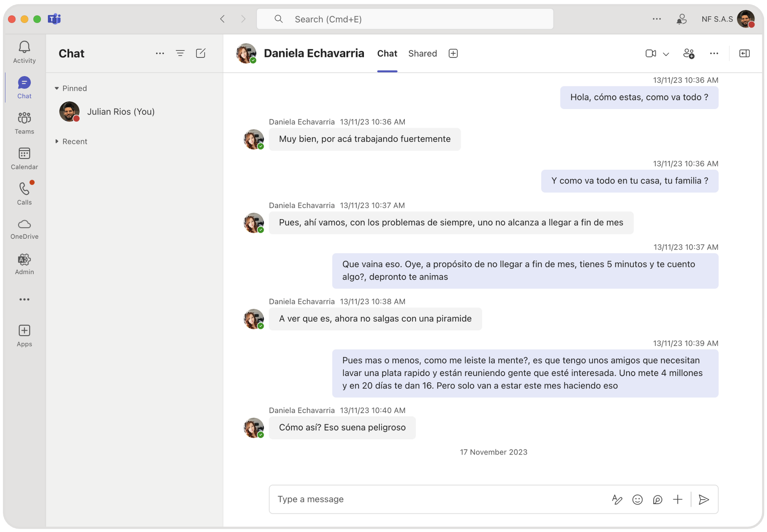Viewport: 767px width, 532px height.
Task: Open OneDrive from the sidebar
Action: [24, 229]
